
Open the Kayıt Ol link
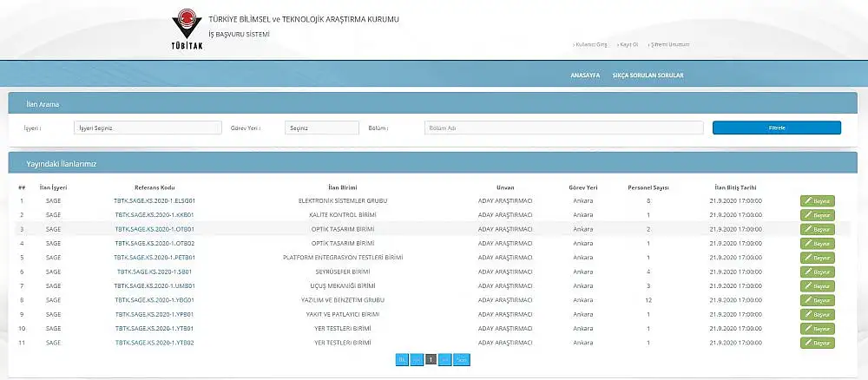pos(628,45)
